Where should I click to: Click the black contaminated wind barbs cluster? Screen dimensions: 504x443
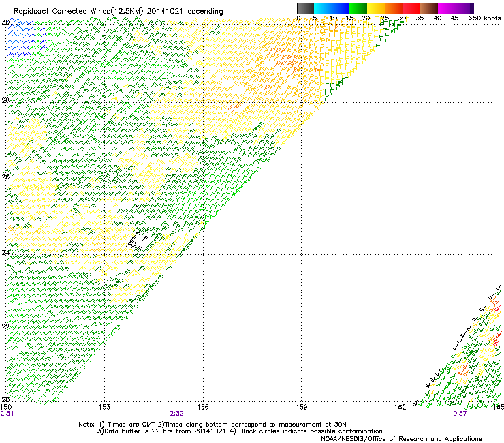[138, 242]
